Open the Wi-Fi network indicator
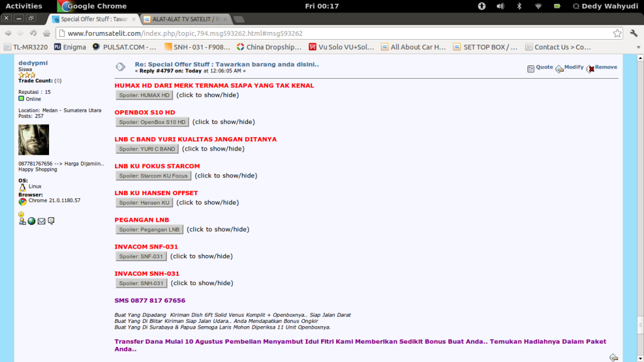This screenshot has width=644, height=362. click(538, 6)
